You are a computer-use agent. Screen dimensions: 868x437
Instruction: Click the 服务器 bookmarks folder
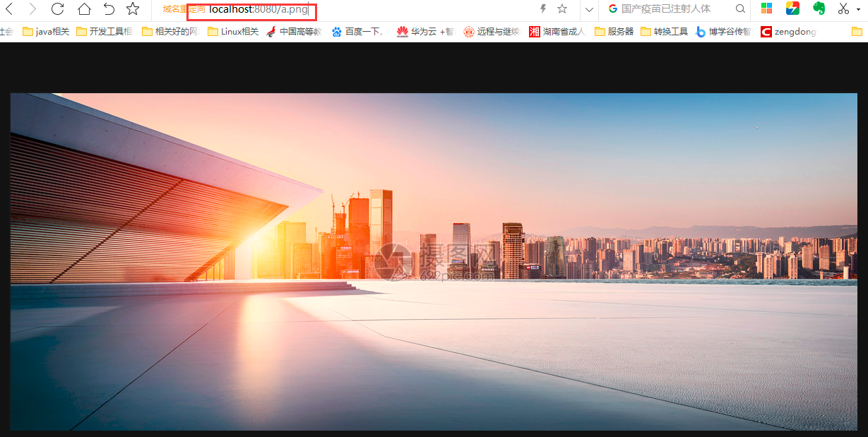click(x=613, y=31)
